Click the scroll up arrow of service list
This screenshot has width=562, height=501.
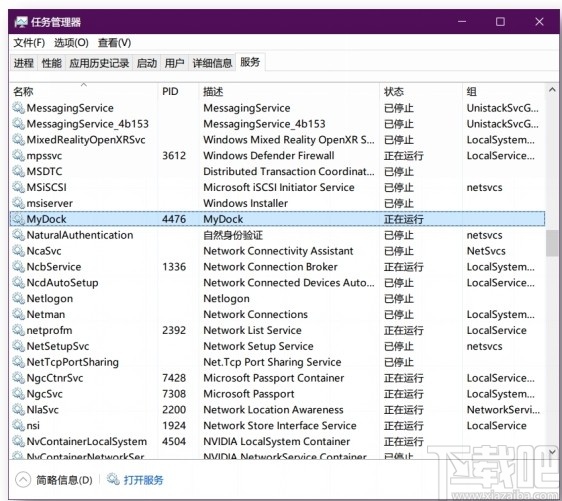(x=552, y=90)
